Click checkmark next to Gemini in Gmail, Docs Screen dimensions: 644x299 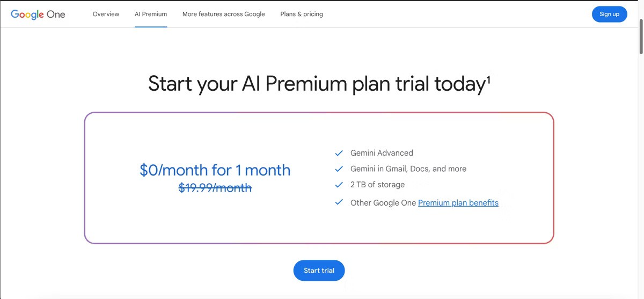coord(339,169)
